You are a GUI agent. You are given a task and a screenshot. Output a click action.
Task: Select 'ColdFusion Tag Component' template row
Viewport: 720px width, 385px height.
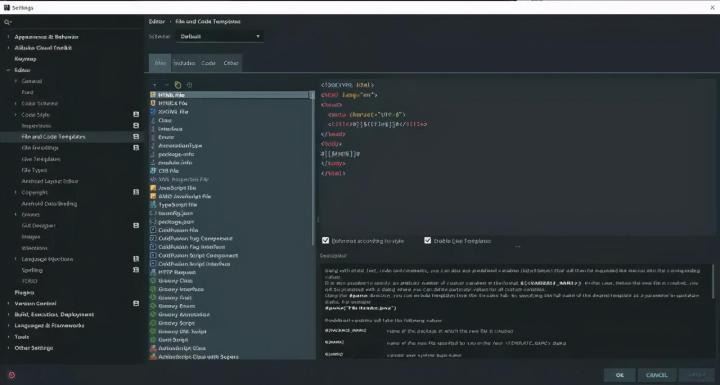(231, 238)
